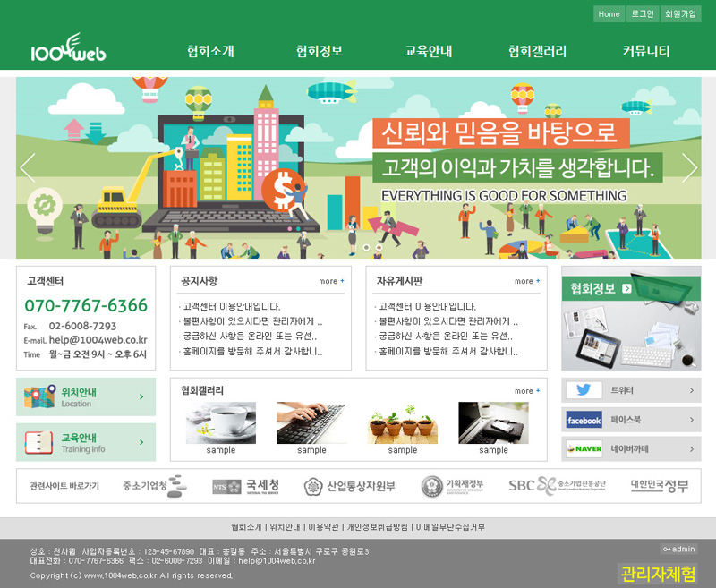716x588 pixels.
Task: Open the 교육안내 notebook icon
Action: coord(40,442)
